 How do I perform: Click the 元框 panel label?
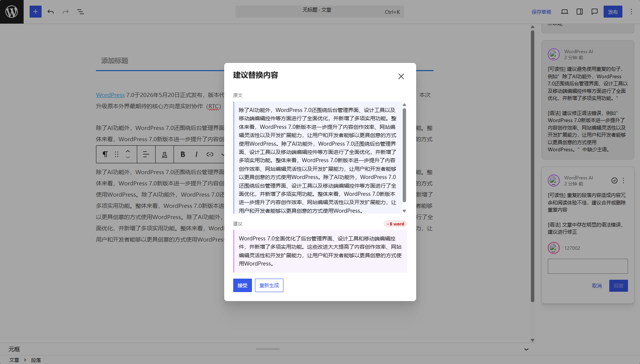(x=14, y=349)
